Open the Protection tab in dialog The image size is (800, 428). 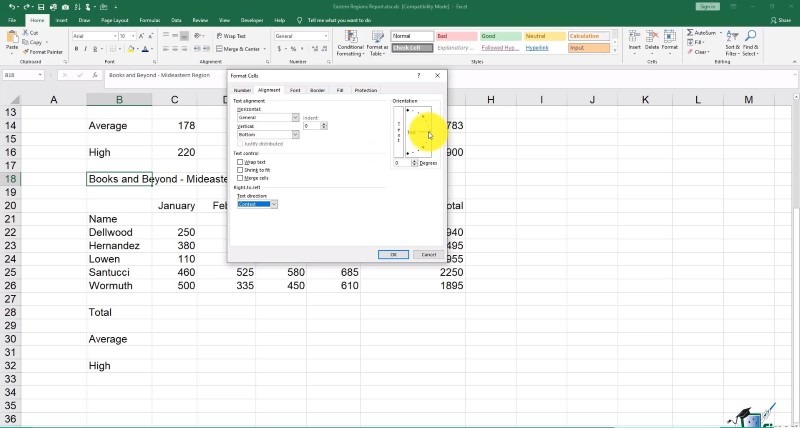pyautogui.click(x=365, y=90)
